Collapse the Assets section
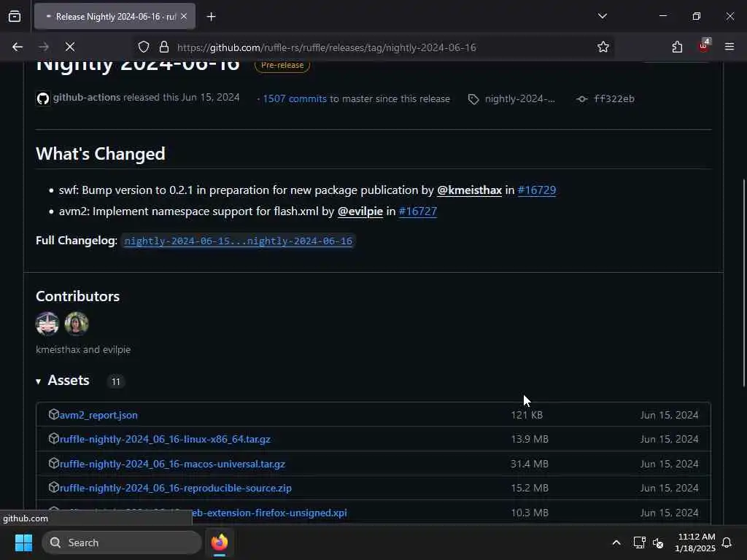Image resolution: width=747 pixels, height=560 pixels. 63,381
